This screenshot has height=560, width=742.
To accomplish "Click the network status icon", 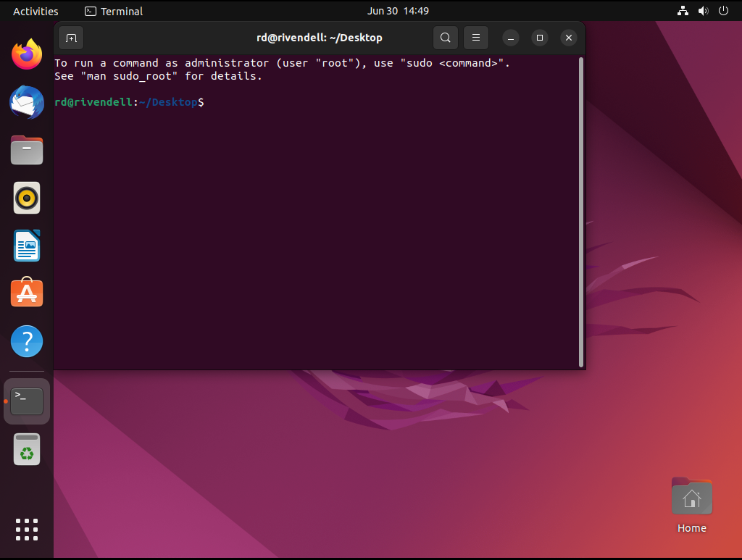I will (683, 11).
